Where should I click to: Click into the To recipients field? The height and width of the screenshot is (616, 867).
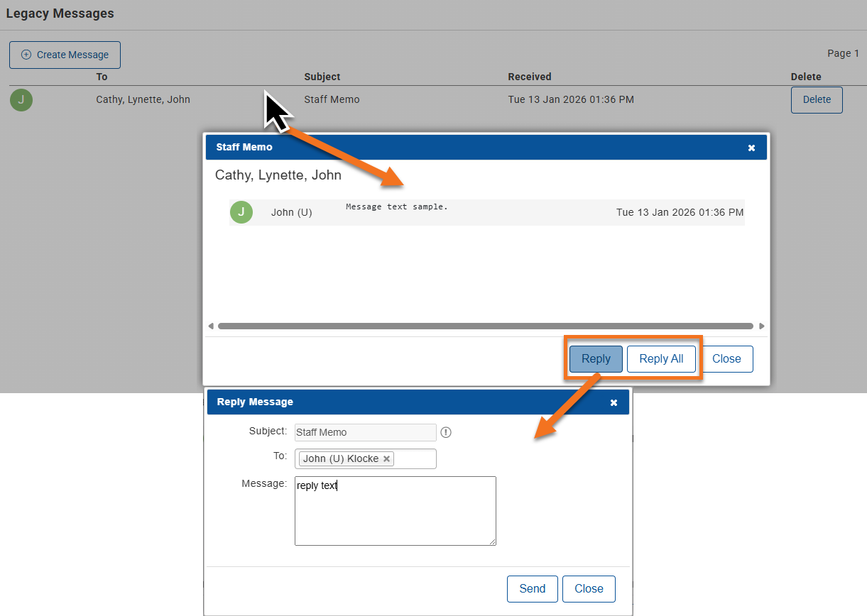(x=415, y=459)
